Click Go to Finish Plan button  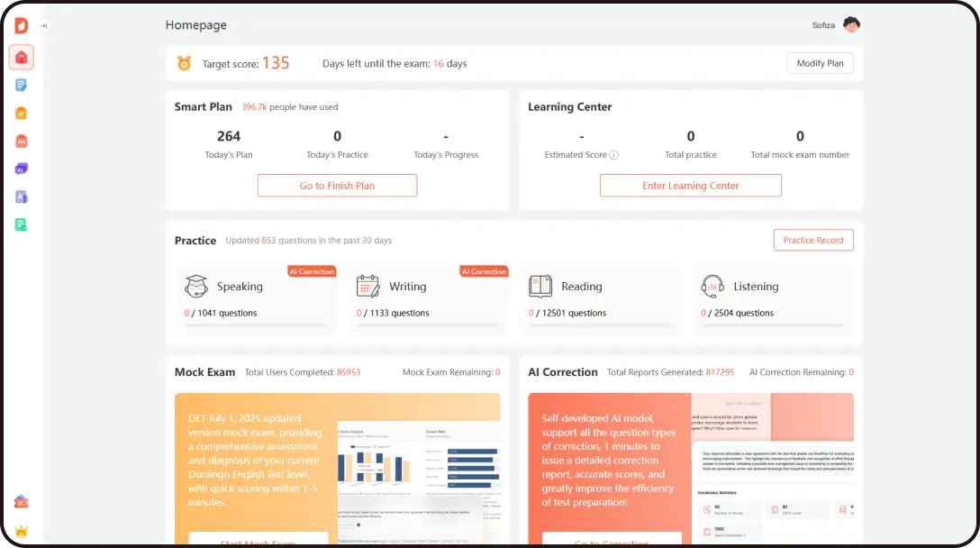(x=337, y=186)
